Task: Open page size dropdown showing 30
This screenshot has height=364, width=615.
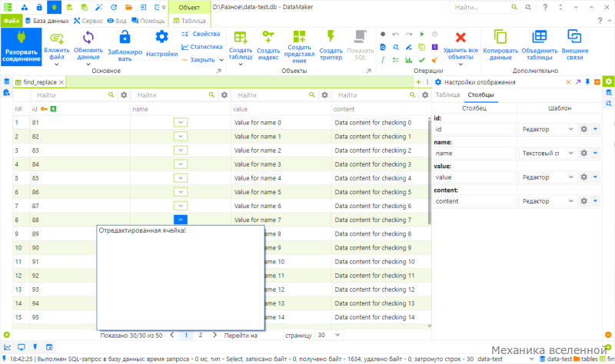Action: click(x=337, y=335)
